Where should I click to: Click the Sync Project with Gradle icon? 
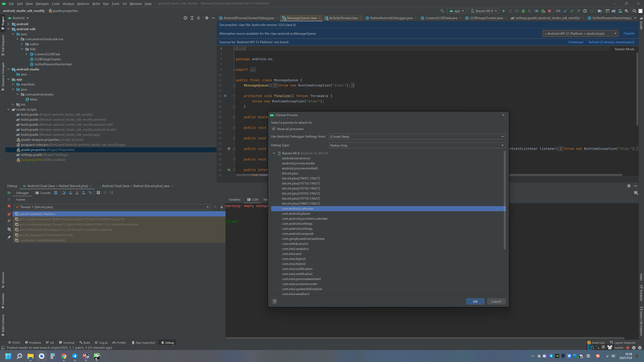click(613, 11)
